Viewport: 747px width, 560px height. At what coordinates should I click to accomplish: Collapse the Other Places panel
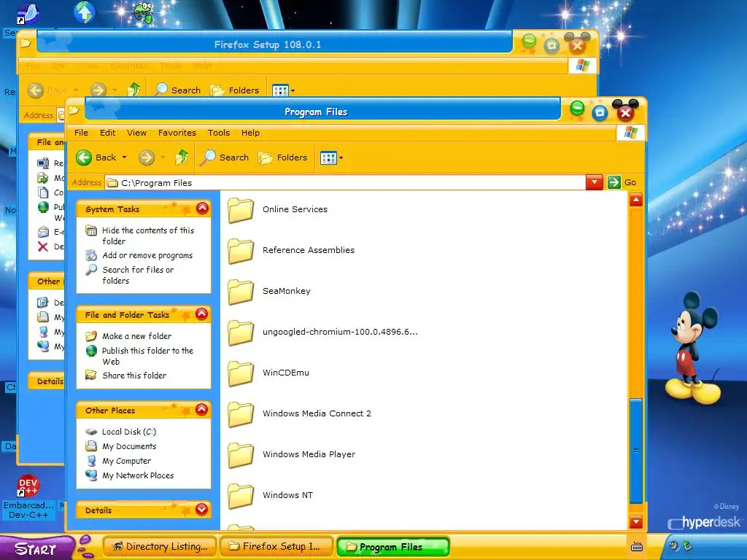202,410
